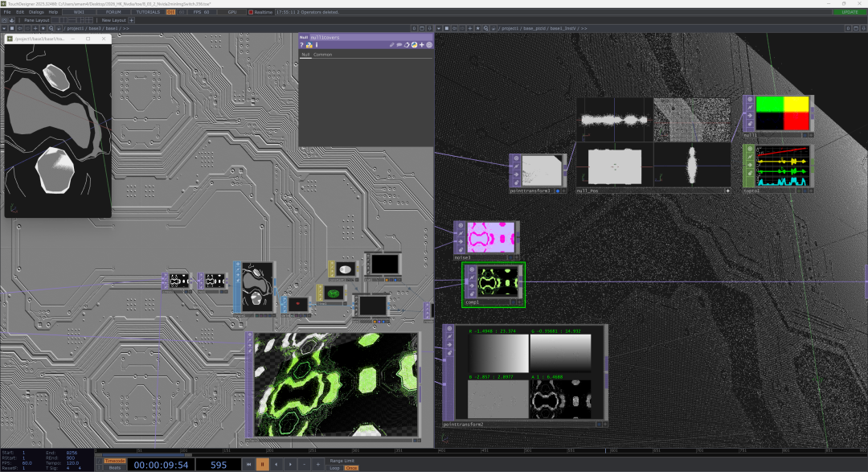Open the left pane type dropdown arrow

click(4, 28)
